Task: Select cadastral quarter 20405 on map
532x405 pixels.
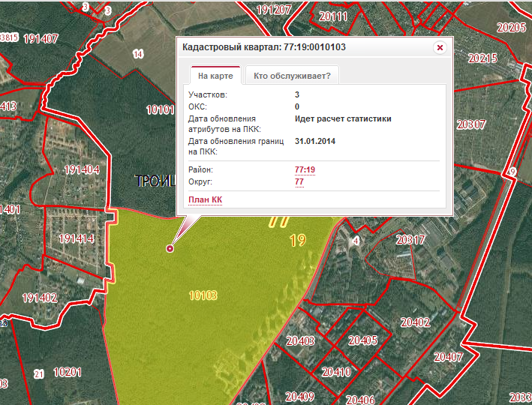Action: pos(362,340)
